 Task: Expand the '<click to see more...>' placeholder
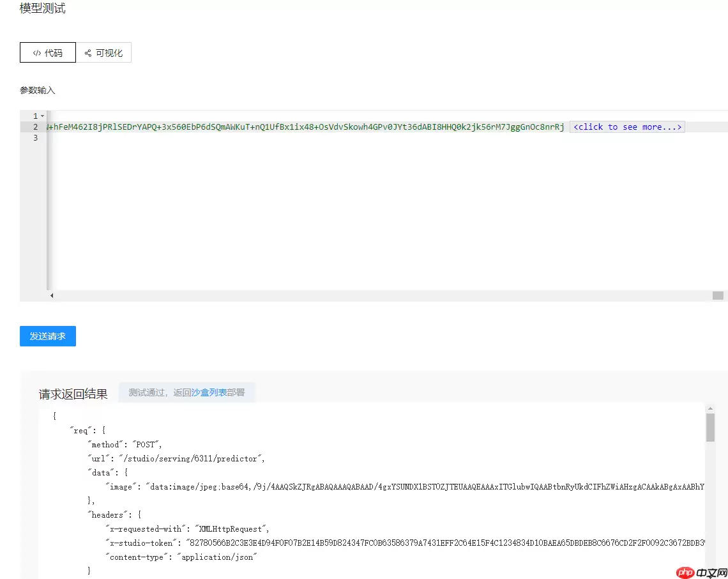[x=627, y=127]
